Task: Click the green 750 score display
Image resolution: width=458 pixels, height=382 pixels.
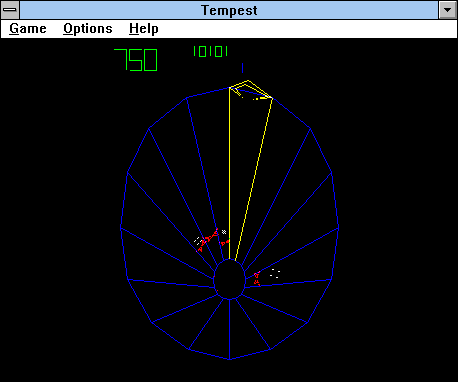Action: point(136,60)
